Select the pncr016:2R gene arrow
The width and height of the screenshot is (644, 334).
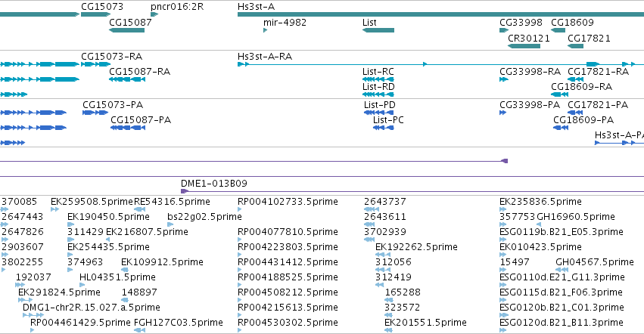154,14
